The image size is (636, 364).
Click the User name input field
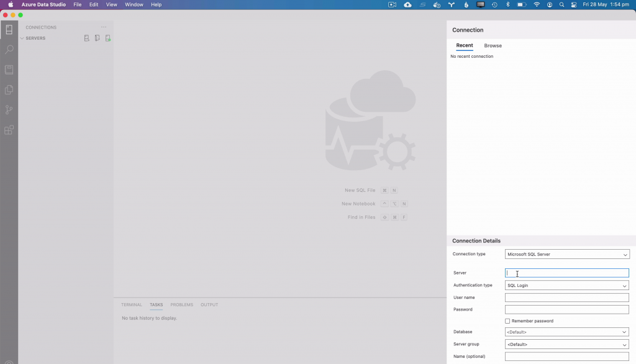(x=567, y=298)
